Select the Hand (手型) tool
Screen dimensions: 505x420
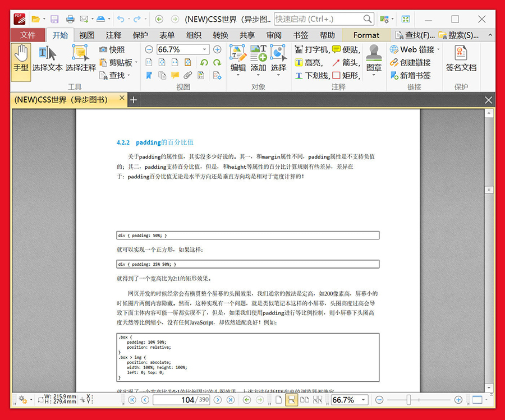21,62
